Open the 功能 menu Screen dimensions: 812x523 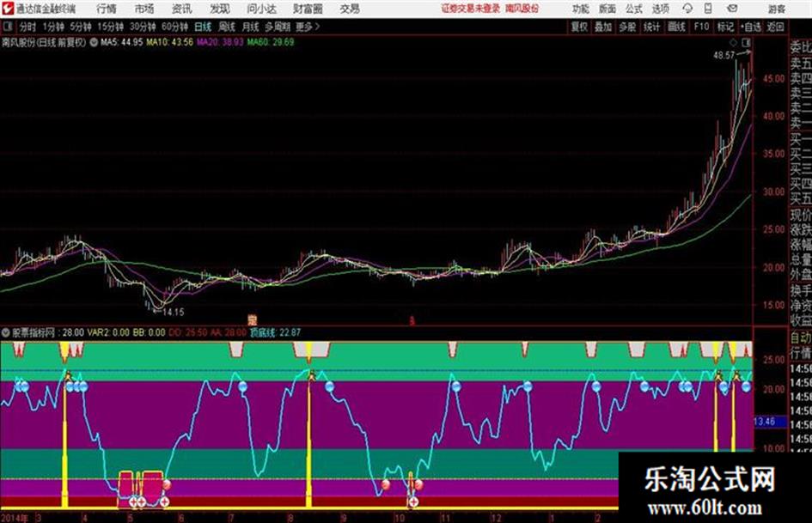pyautogui.click(x=581, y=9)
